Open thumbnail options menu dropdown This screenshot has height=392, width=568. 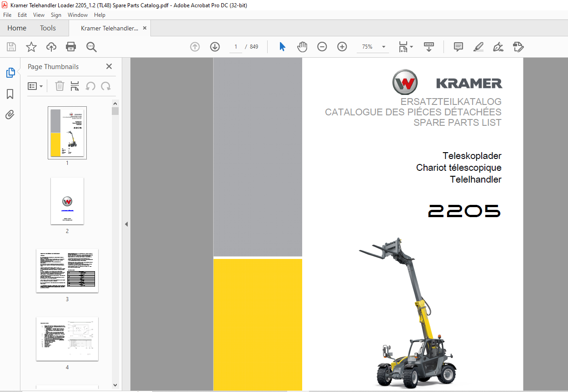click(35, 86)
